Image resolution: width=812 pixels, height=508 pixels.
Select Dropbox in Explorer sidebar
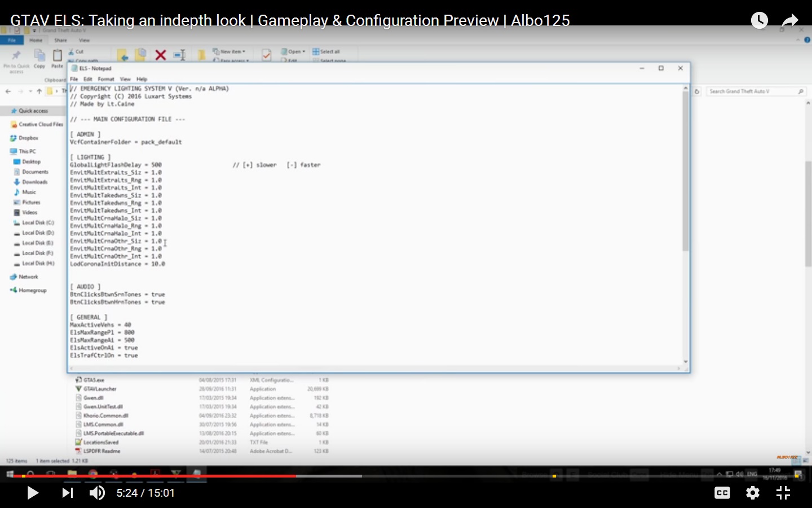tap(24, 138)
